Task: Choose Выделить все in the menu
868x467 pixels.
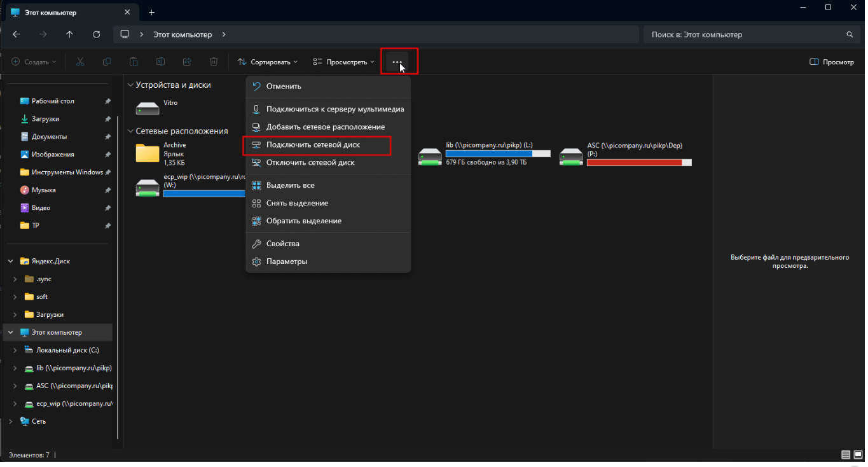Action: pyautogui.click(x=328, y=186)
